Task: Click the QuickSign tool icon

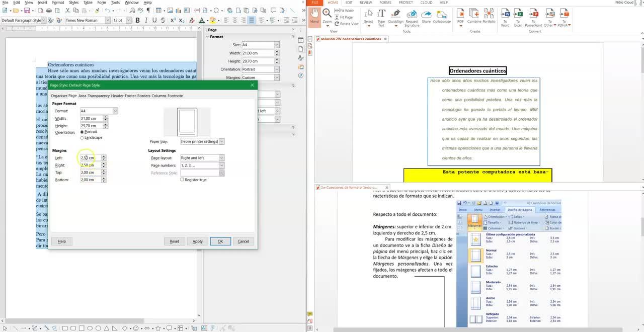Action: (395, 16)
